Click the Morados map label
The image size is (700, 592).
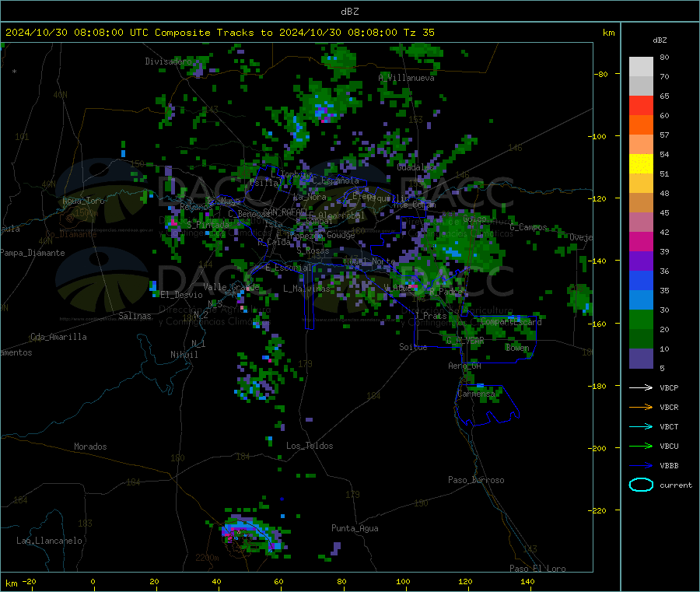point(90,447)
